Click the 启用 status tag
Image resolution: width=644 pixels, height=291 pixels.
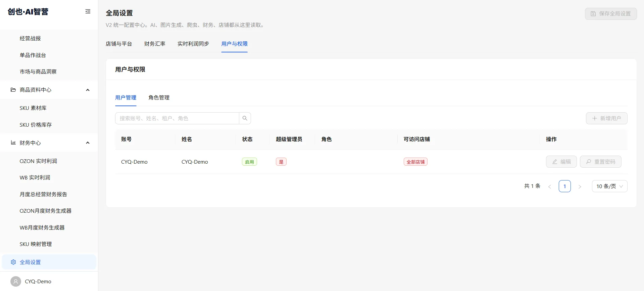pyautogui.click(x=249, y=162)
